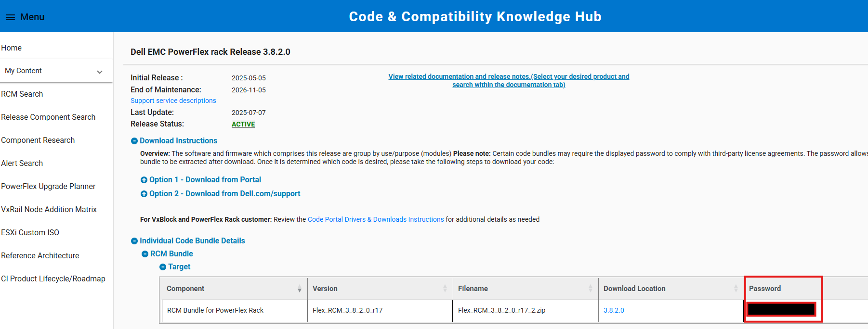
Task: Click Last Update date 2025-07-07
Action: 249,113
